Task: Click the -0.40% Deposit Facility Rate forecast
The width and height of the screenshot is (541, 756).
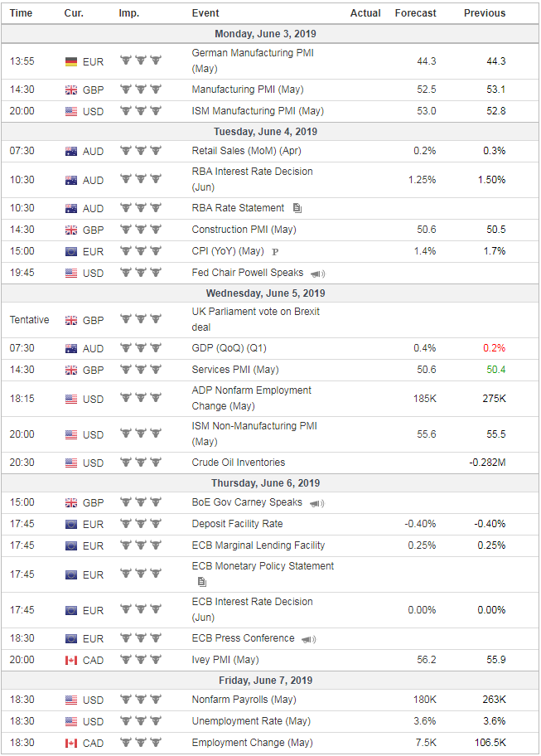Action: coord(420,524)
